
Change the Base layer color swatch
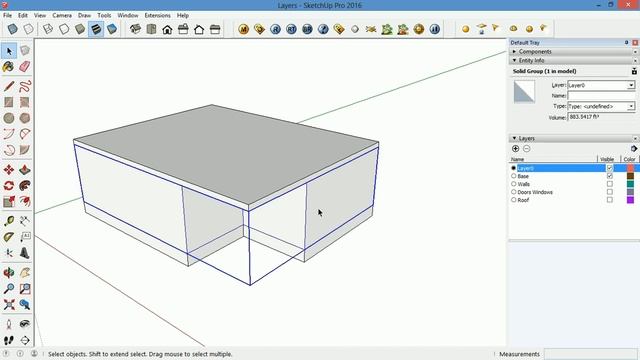coord(631,176)
